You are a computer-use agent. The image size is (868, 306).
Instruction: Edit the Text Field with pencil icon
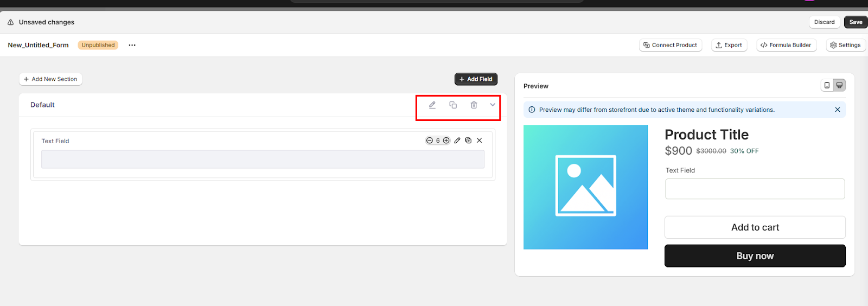(x=457, y=141)
